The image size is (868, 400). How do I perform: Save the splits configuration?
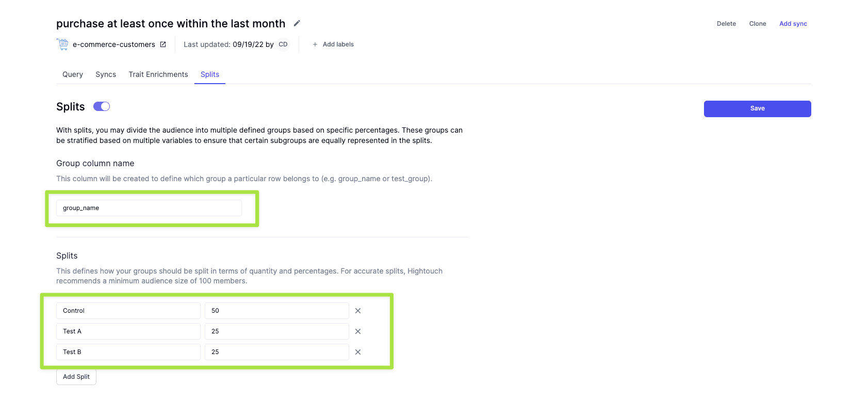tap(757, 108)
